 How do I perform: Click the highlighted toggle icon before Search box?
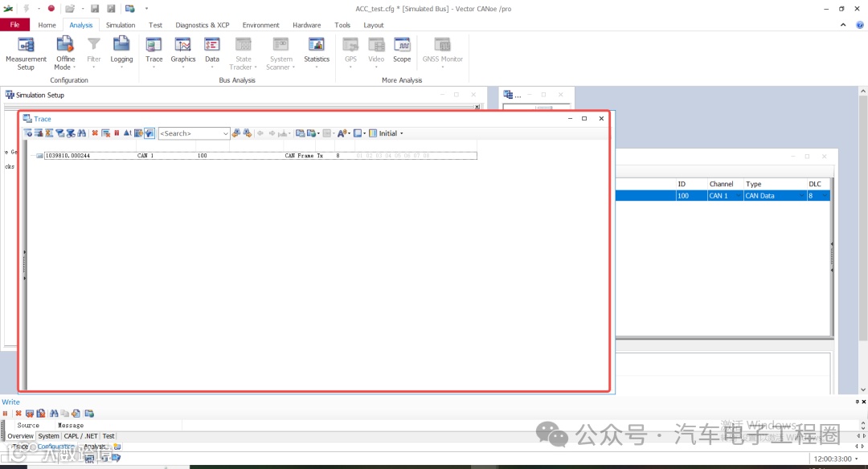(149, 133)
